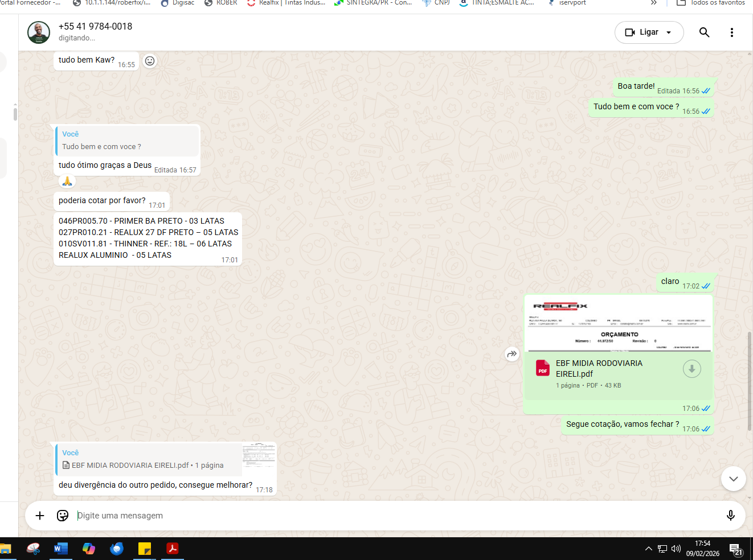Viewport: 753px width, 560px height.
Task: Search within this WhatsApp conversation
Action: click(704, 32)
